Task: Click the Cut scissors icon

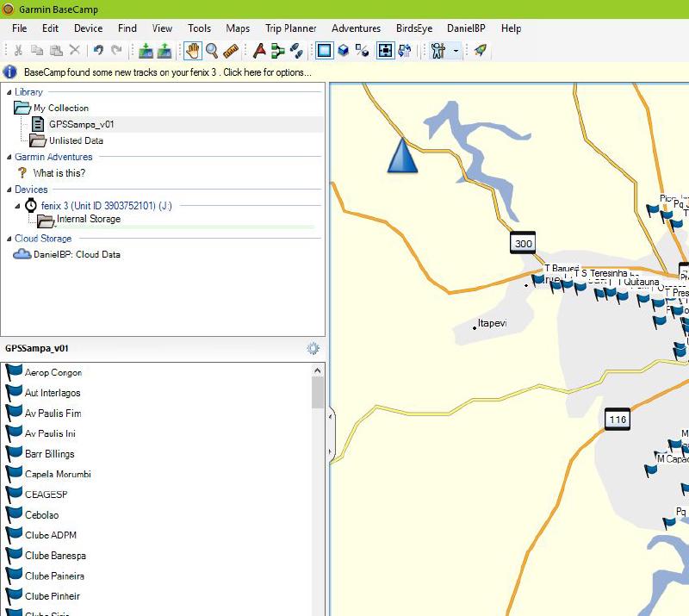Action: pyautogui.click(x=18, y=51)
